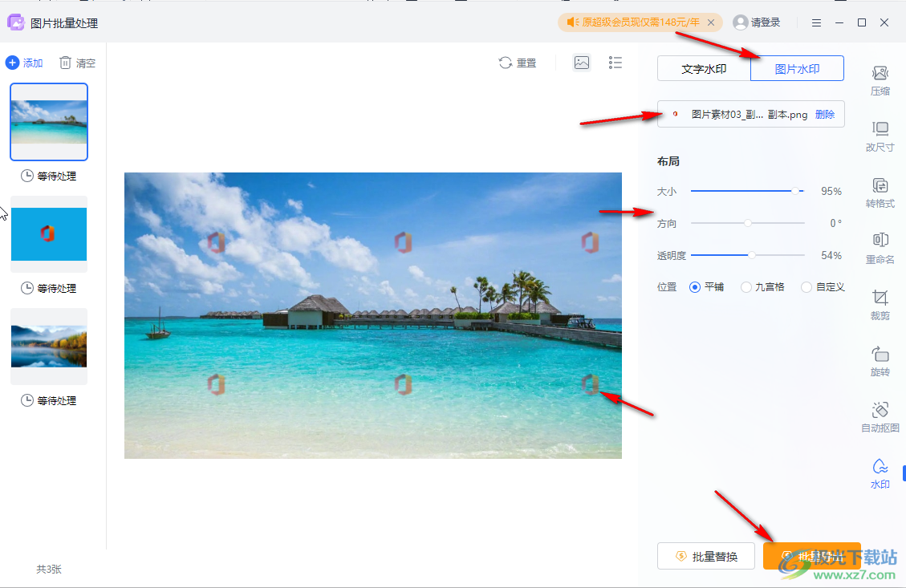906x588 pixels.
Task: Click the 添加 add images button
Action: 24,63
